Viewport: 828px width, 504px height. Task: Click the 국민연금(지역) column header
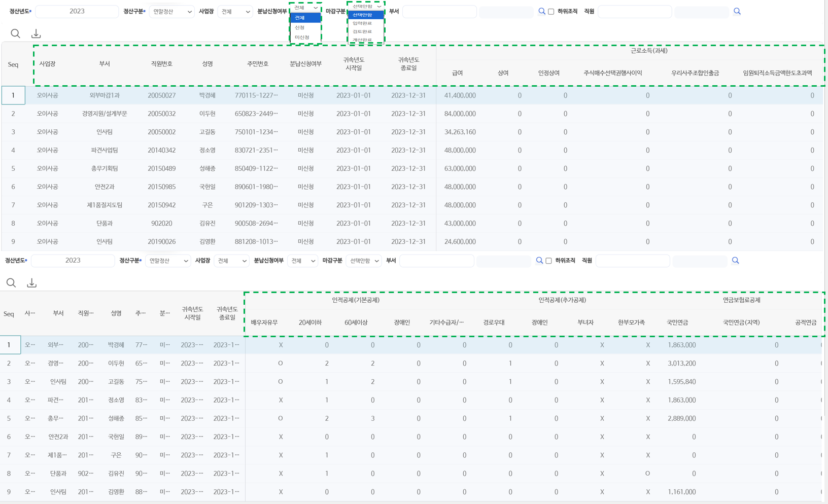(741, 322)
